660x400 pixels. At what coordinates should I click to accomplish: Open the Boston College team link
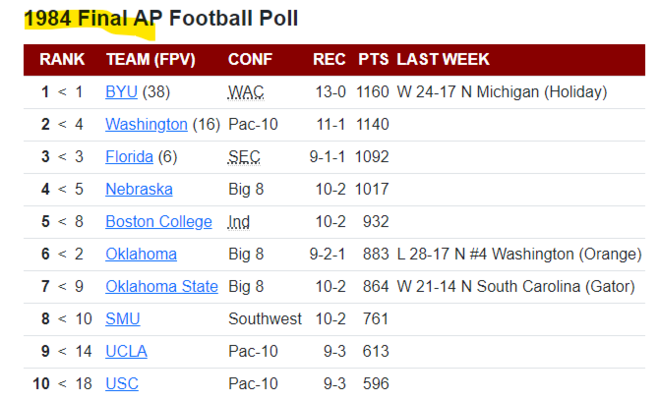[x=159, y=221]
